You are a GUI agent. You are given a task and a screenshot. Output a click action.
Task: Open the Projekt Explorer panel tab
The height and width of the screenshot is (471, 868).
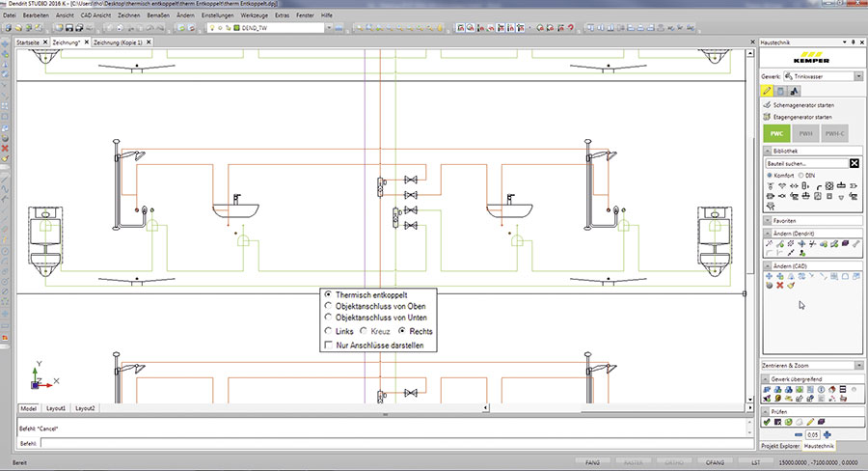[x=780, y=446]
